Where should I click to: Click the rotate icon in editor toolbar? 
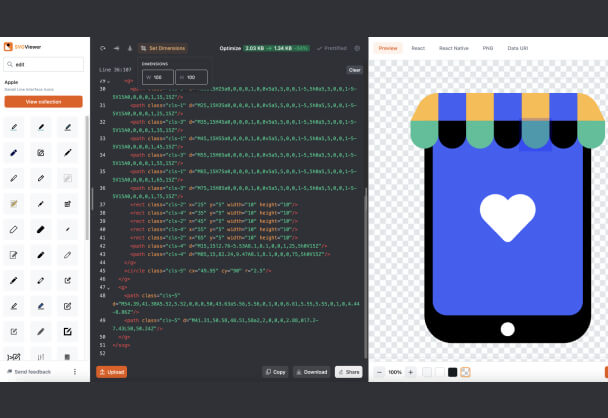(101, 47)
